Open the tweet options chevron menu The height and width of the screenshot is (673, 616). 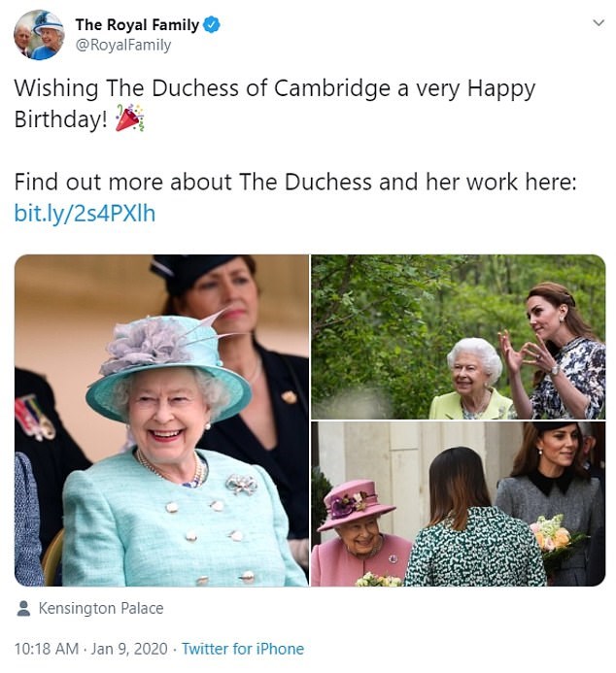pyautogui.click(x=598, y=22)
